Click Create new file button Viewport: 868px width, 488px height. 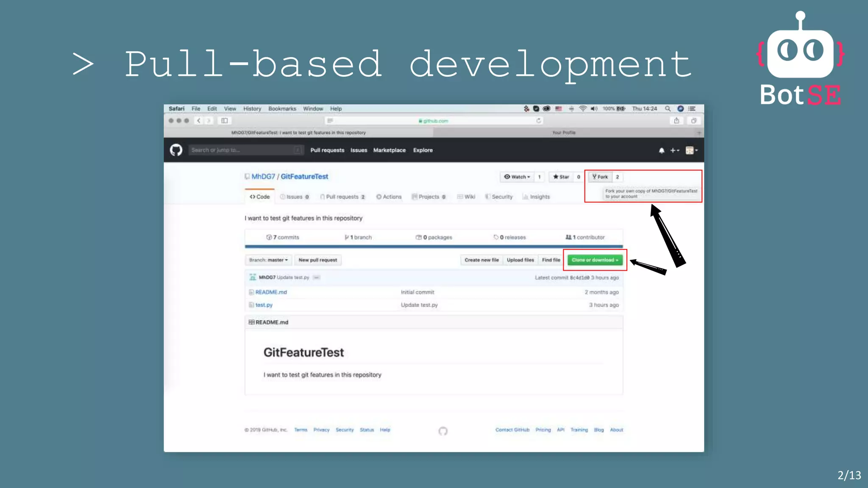coord(481,260)
